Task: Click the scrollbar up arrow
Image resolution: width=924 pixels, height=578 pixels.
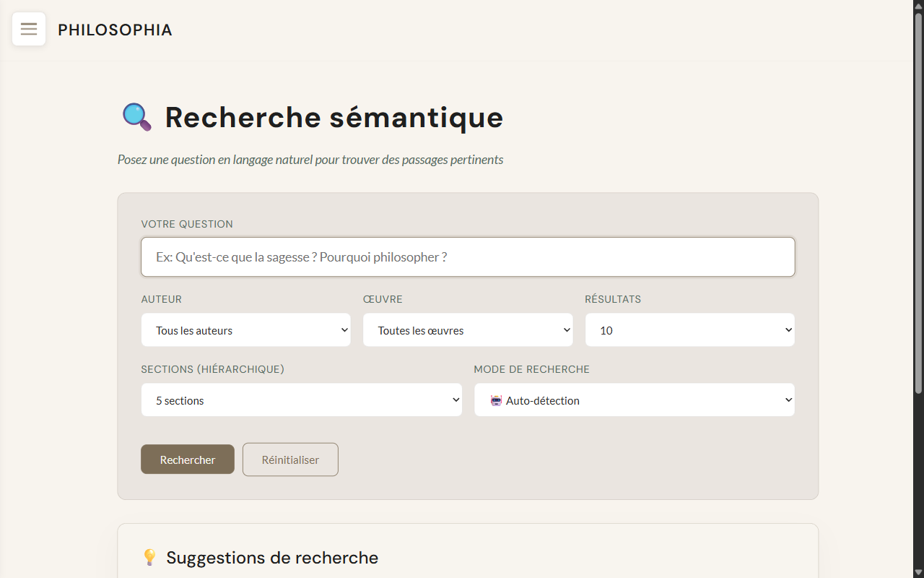Action: pyautogui.click(x=918, y=5)
